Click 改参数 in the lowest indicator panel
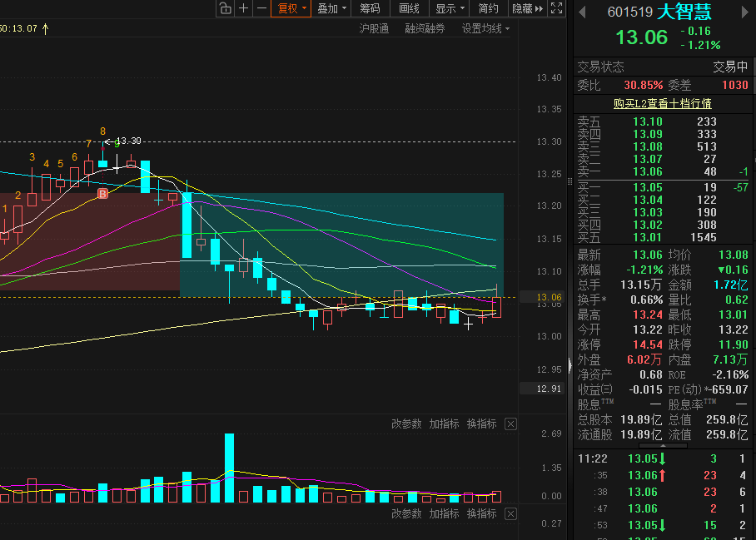Viewport: 756px width, 540px height. [x=406, y=514]
